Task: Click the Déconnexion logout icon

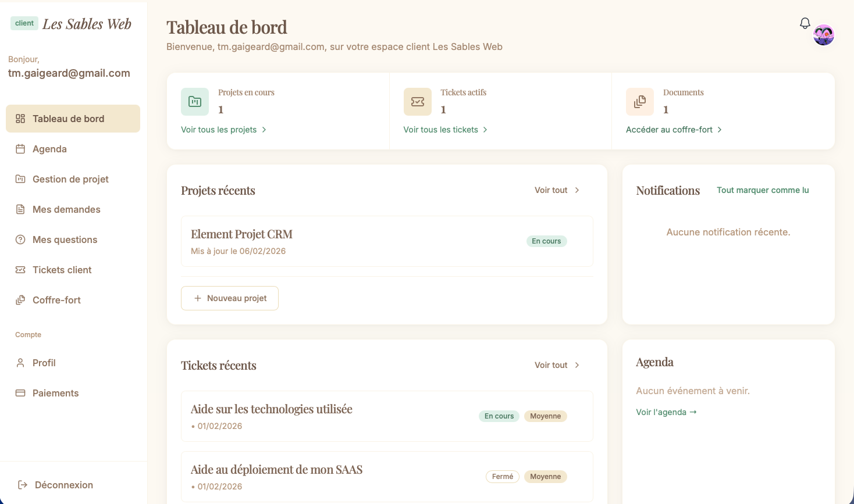Action: click(x=23, y=485)
